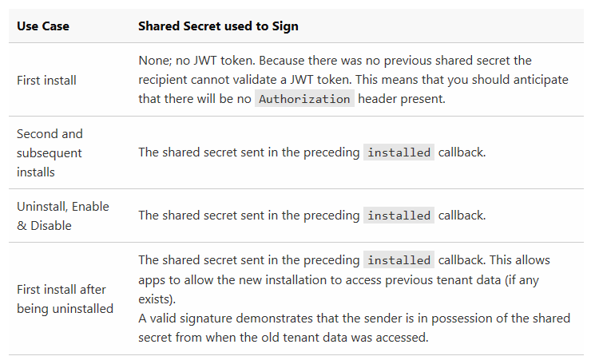Click the "Second and subsequent installs" cell
Screen dimensions: 599x364
(50, 152)
